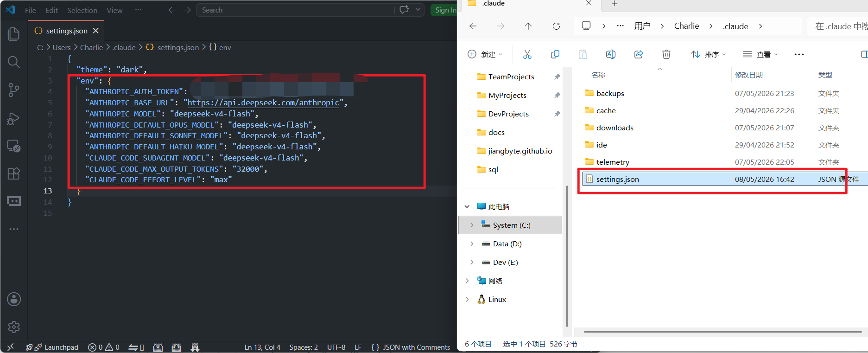Select the backups folder

click(x=610, y=93)
